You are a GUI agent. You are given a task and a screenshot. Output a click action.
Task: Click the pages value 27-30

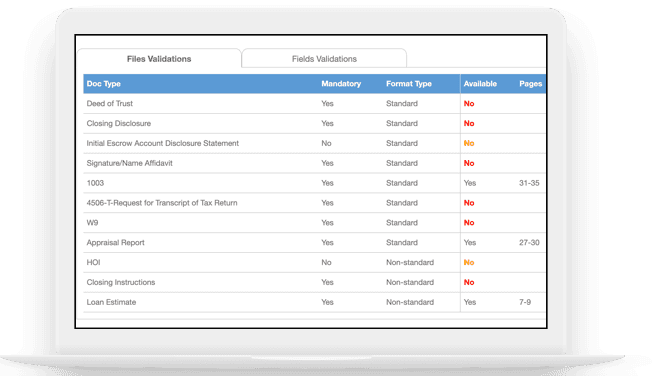(x=529, y=243)
